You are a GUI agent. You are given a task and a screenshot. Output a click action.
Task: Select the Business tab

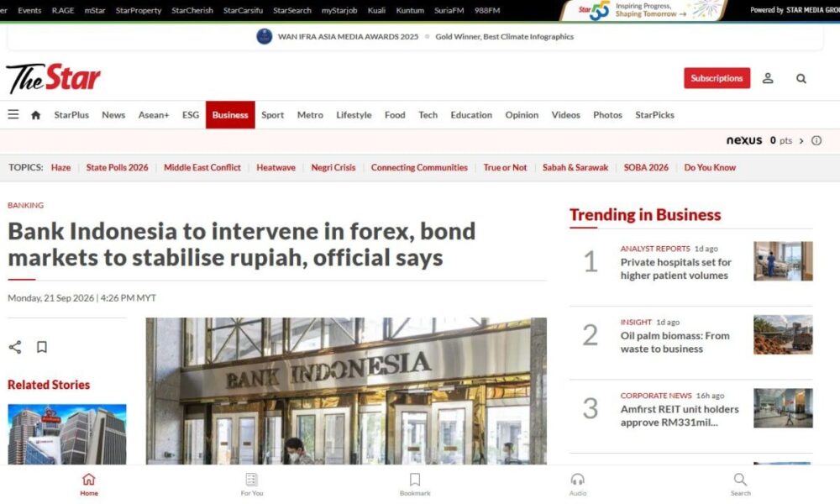coord(230,114)
